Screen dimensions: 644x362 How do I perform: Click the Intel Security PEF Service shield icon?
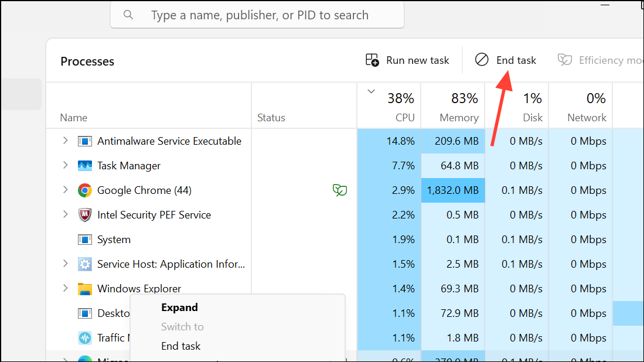coord(84,214)
